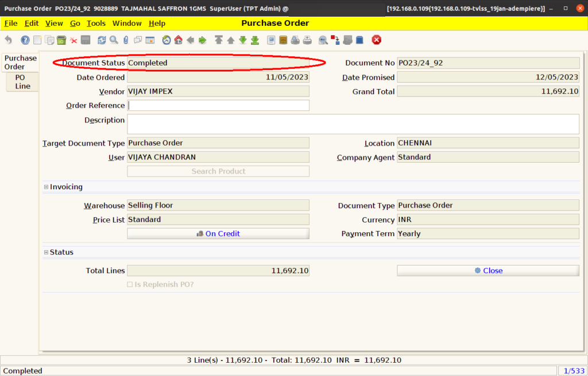Viewport: 588px width, 376px height.
Task: Click the User VIJAYA CHANDRAN field
Action: click(218, 157)
